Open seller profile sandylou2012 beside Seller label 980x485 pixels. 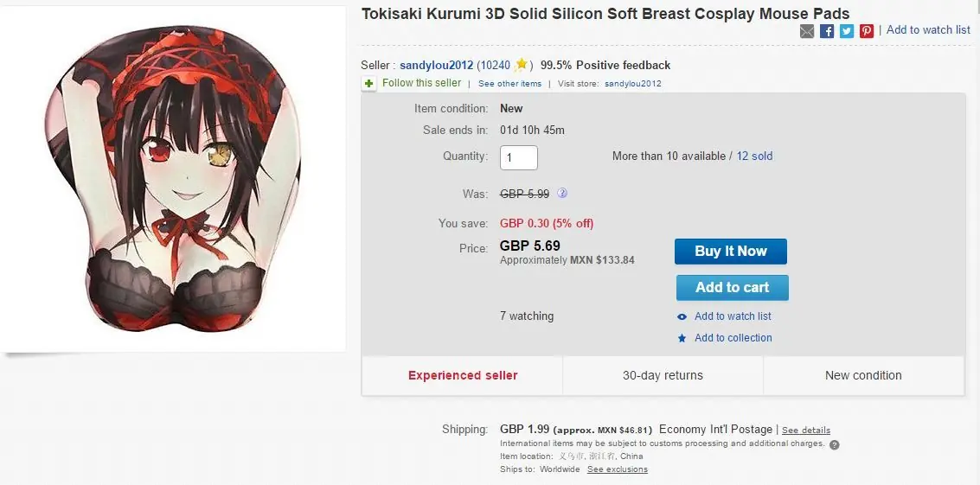(436, 65)
